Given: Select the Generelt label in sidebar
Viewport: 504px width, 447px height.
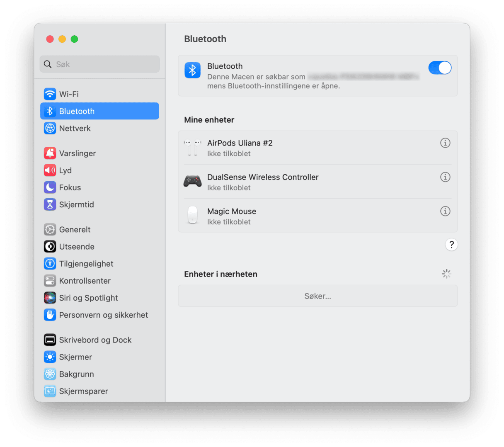Looking at the screenshot, I should tap(75, 229).
